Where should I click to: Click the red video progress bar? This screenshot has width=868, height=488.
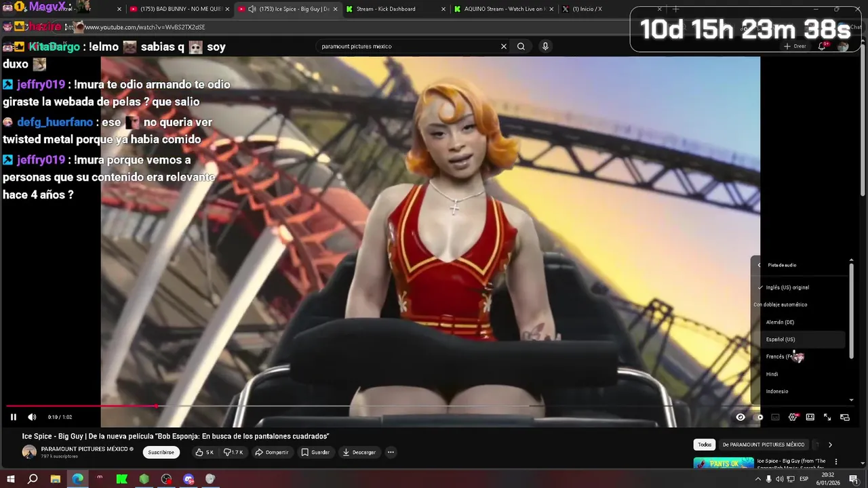[x=81, y=406]
